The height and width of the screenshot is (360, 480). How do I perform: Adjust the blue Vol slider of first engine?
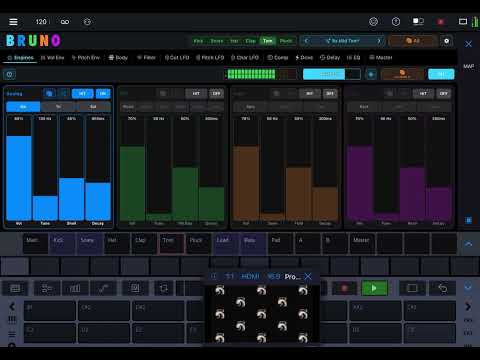19,168
